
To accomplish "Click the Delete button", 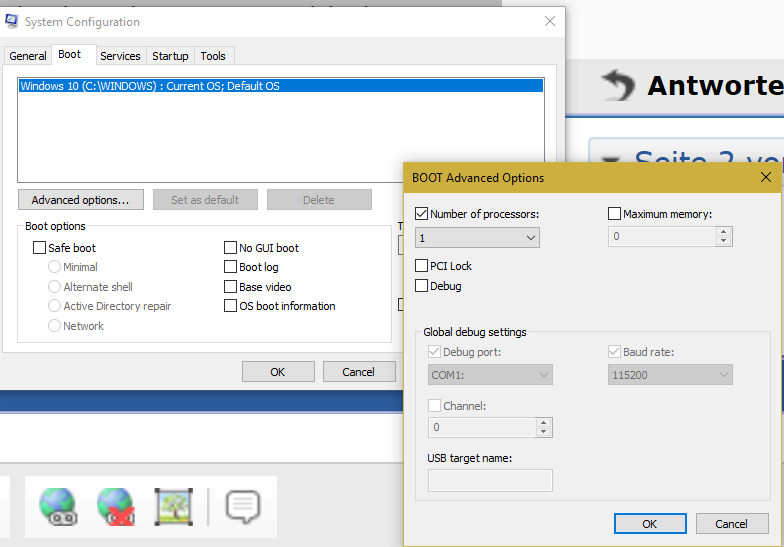I will 319,200.
